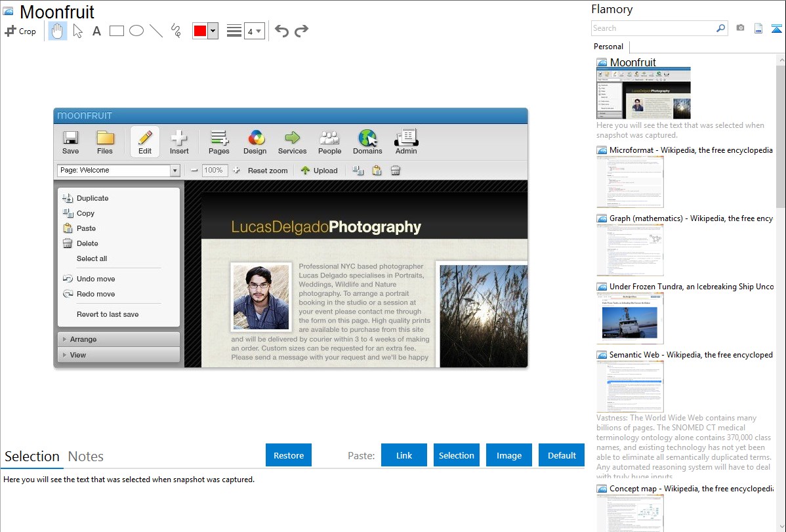Screen dimensions: 786x532
Task: Click the zoom out minus button
Action: [x=194, y=171]
